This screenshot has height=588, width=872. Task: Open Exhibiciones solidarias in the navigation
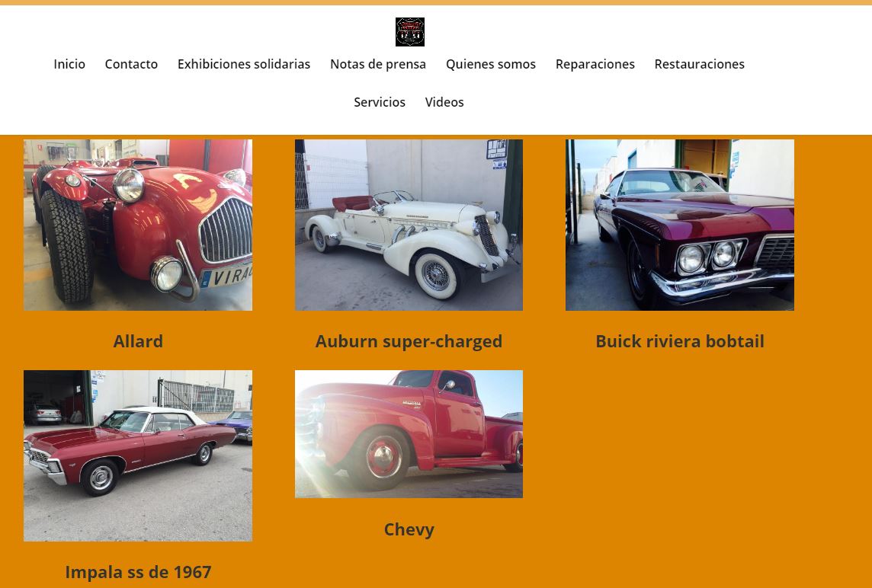244,64
